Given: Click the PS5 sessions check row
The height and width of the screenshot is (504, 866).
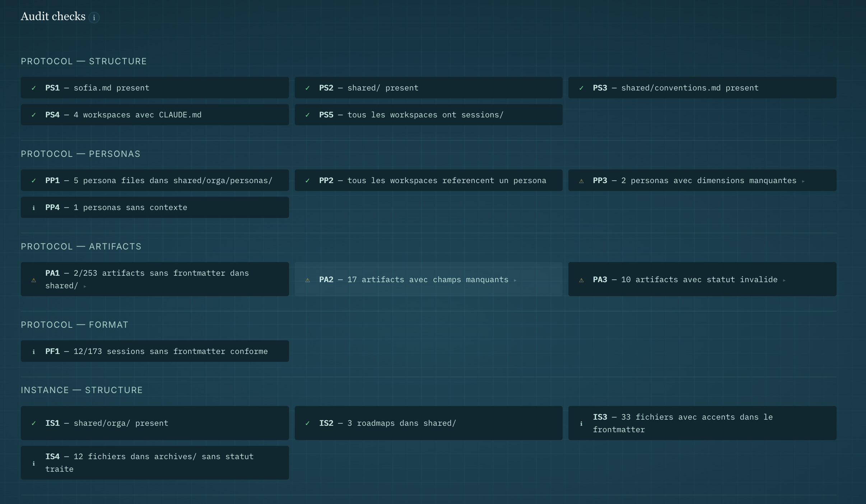Looking at the screenshot, I should 428,115.
